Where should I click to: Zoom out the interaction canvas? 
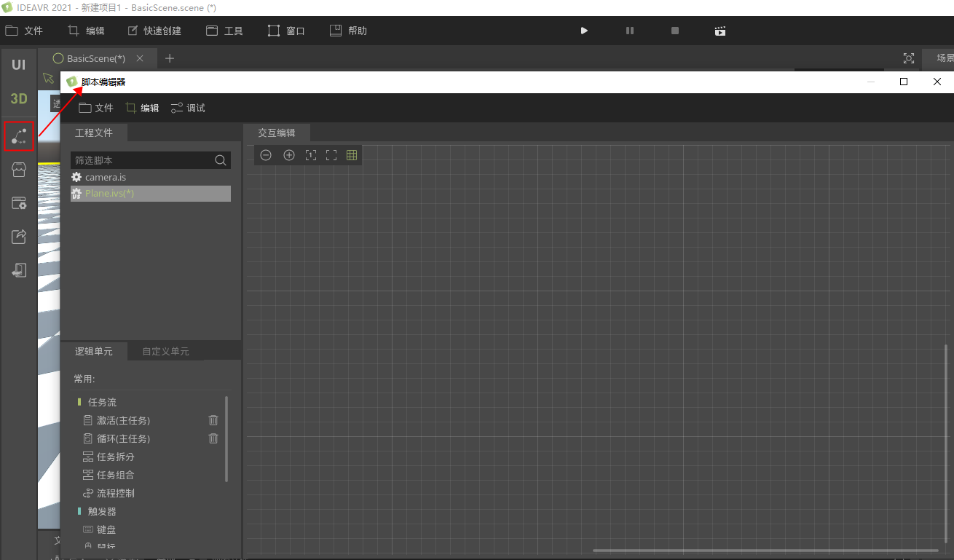(x=266, y=155)
